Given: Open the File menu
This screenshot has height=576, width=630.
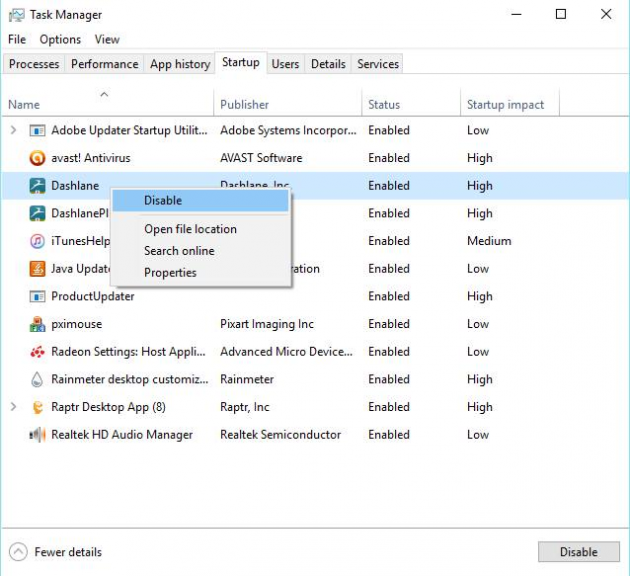Looking at the screenshot, I should 17,39.
